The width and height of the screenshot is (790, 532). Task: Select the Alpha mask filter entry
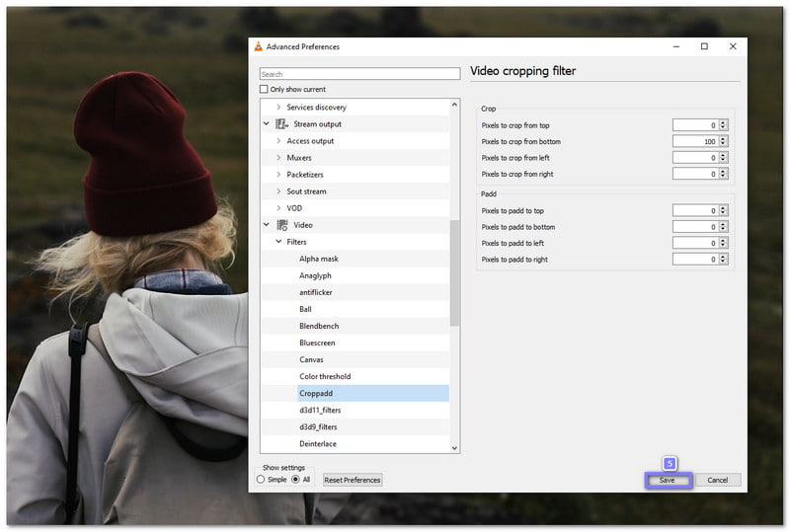coord(319,259)
